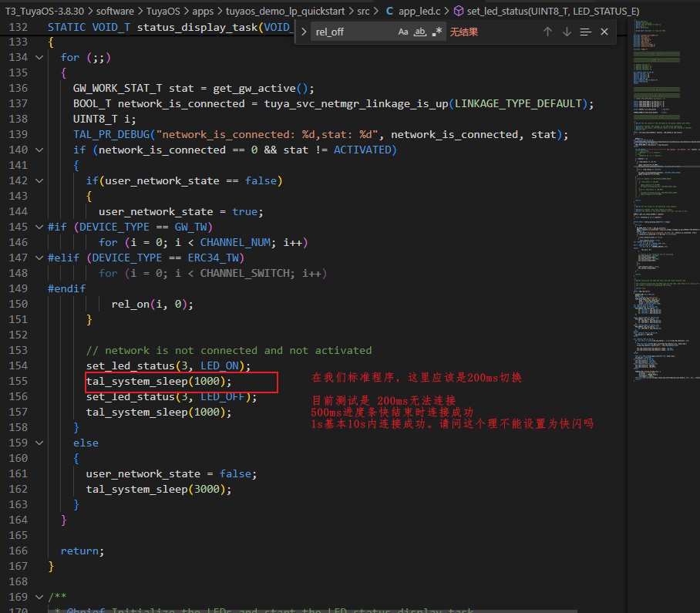Enable regular expression search in find widget

[x=437, y=32]
